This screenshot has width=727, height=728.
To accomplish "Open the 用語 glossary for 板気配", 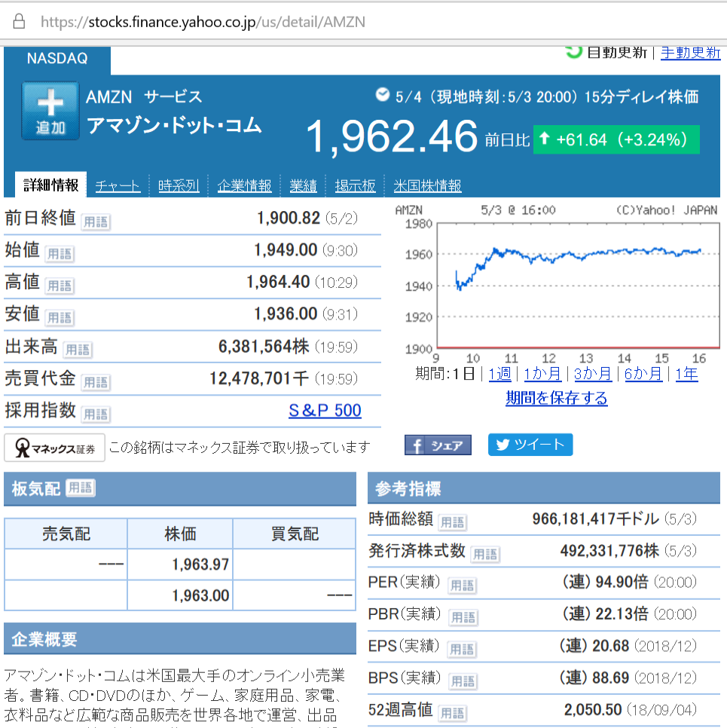I will (x=81, y=488).
